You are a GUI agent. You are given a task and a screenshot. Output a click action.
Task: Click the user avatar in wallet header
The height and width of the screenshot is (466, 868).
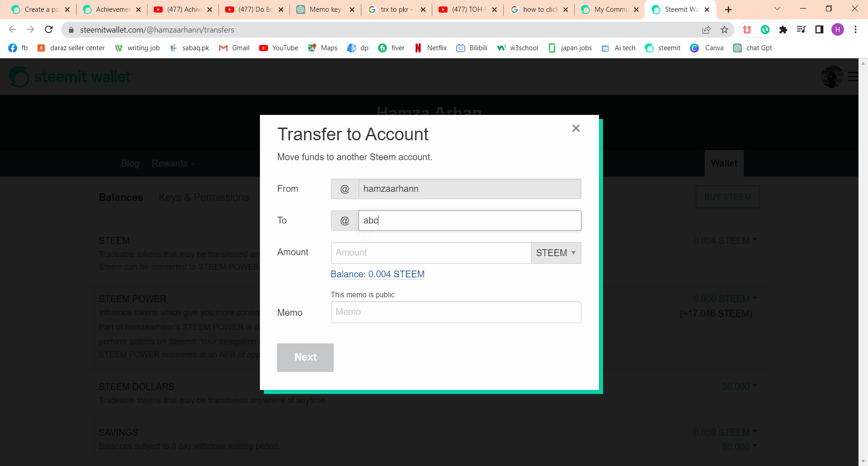tap(832, 76)
